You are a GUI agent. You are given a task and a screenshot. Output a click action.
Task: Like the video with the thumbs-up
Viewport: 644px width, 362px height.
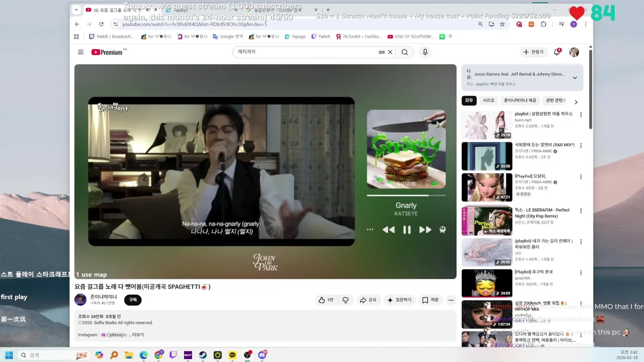tap(326, 300)
